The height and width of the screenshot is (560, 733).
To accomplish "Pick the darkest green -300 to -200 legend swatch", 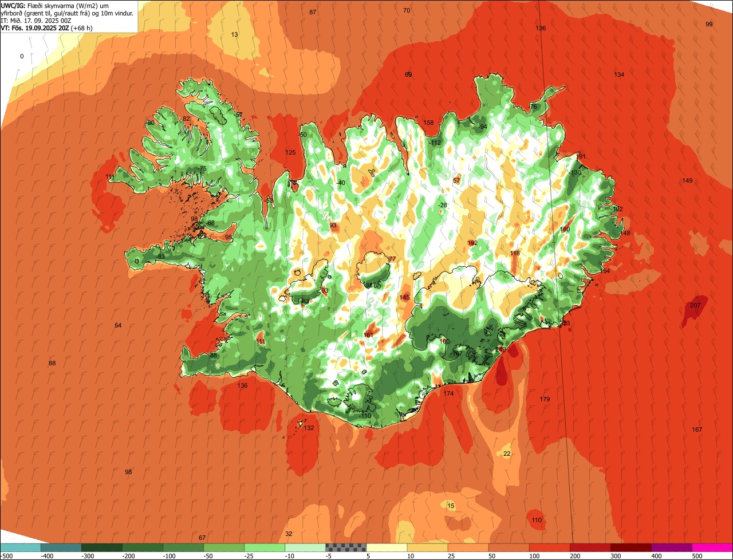I will pos(102,547).
